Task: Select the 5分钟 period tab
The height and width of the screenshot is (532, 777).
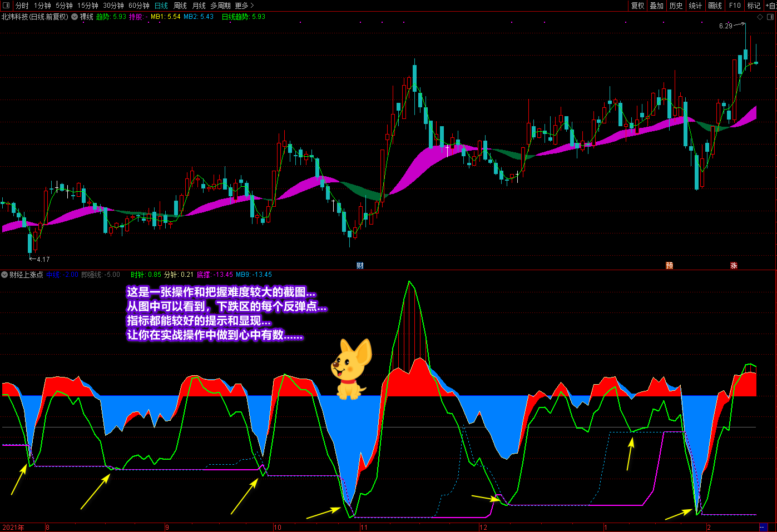Action: pos(64,6)
